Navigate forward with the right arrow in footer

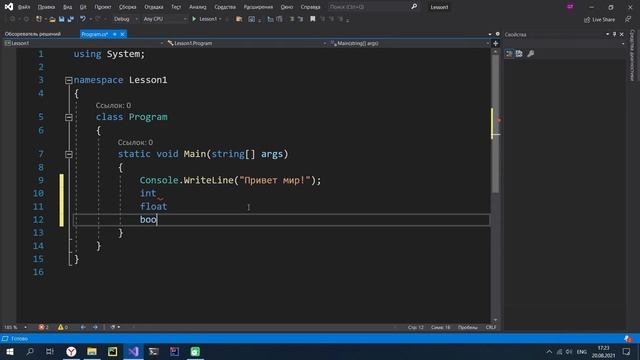pyautogui.click(x=95, y=327)
